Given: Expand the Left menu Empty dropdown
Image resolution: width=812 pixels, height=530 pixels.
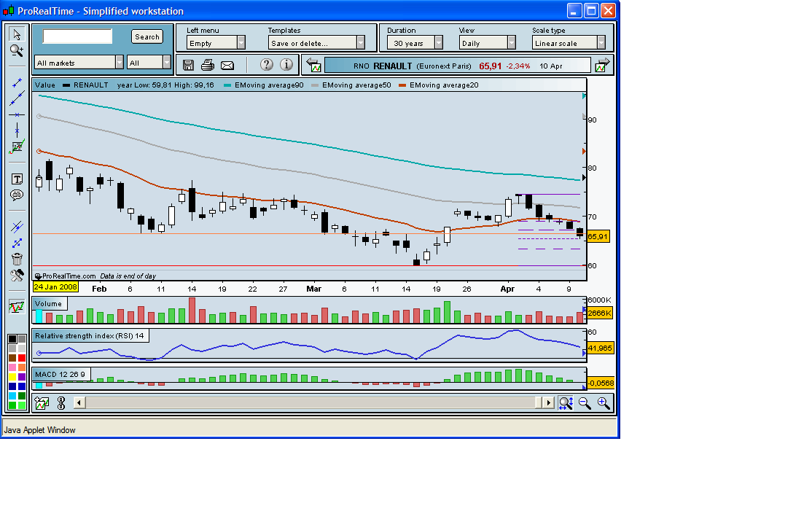Looking at the screenshot, I should [x=216, y=43].
